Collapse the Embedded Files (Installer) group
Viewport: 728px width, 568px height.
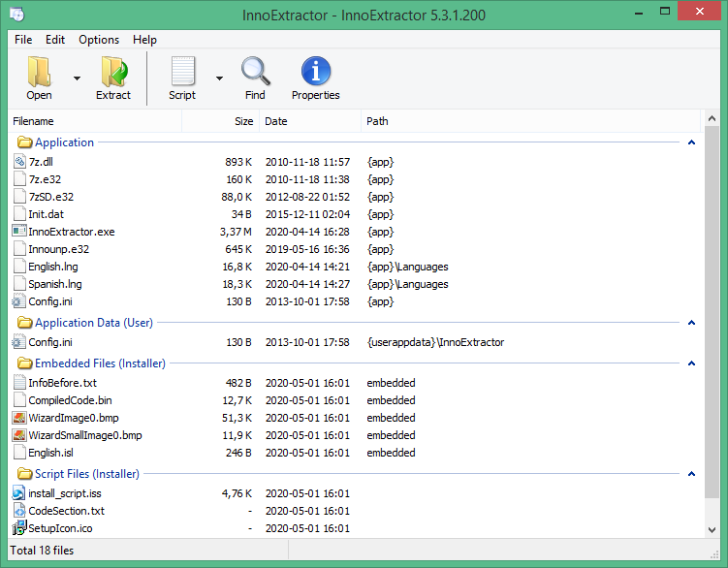[691, 363]
